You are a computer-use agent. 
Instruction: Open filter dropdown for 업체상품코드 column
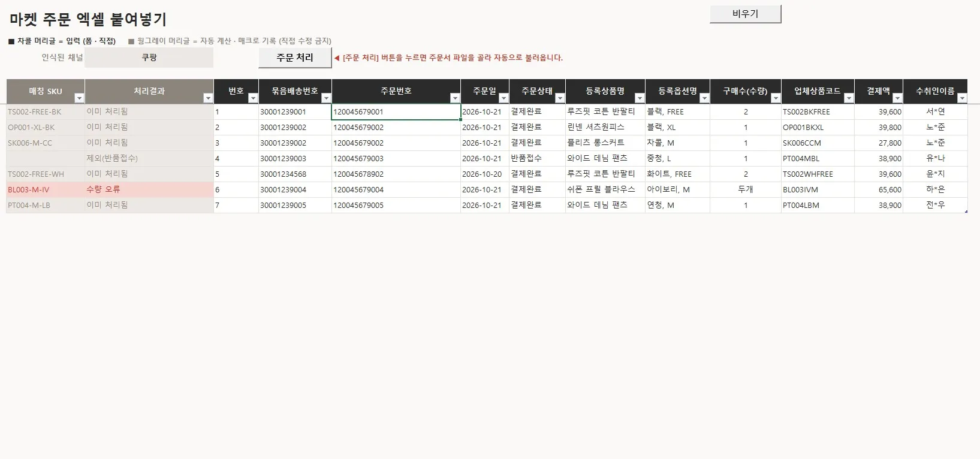tap(849, 98)
